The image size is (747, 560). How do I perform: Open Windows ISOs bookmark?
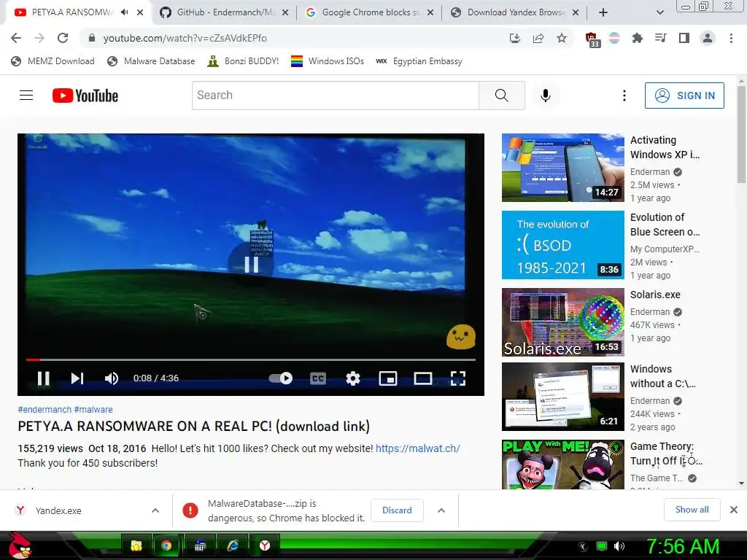tap(328, 61)
